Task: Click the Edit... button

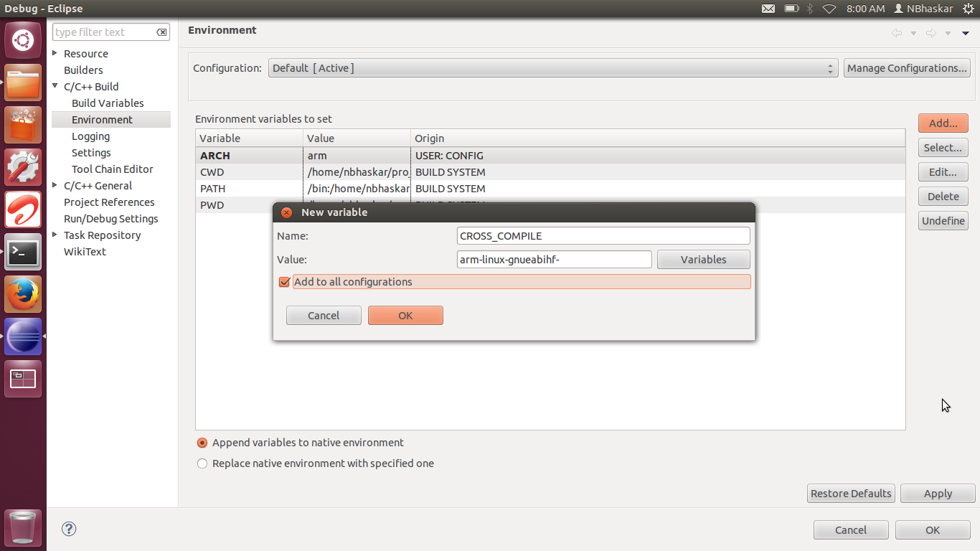Action: pos(943,172)
